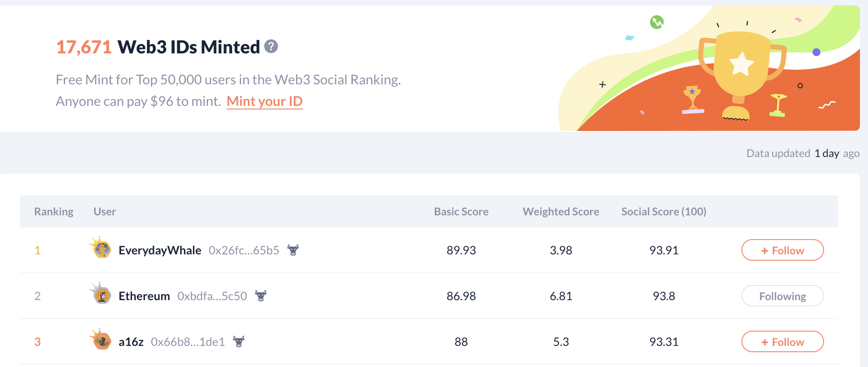Follow the user EverydayWhale
Screen dimensions: 868x367
(782, 250)
